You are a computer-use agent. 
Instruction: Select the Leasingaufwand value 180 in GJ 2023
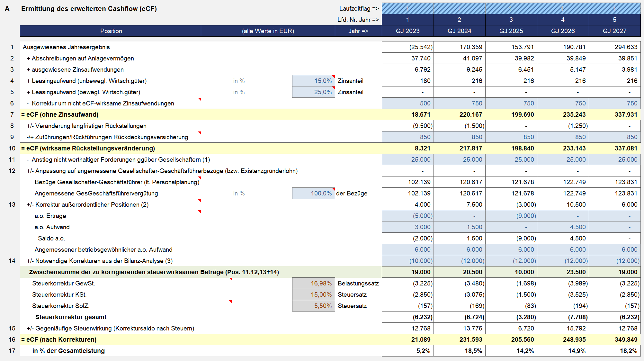(x=407, y=81)
